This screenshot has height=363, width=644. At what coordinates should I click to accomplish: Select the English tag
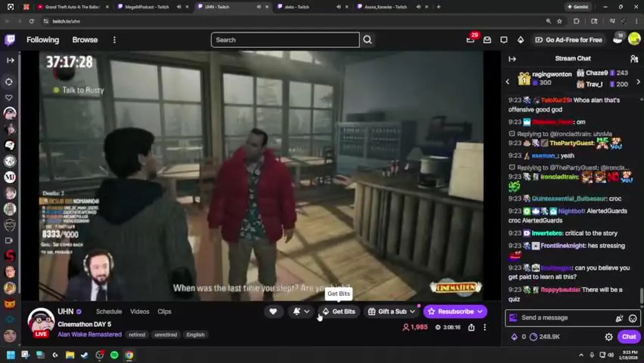coord(196,335)
